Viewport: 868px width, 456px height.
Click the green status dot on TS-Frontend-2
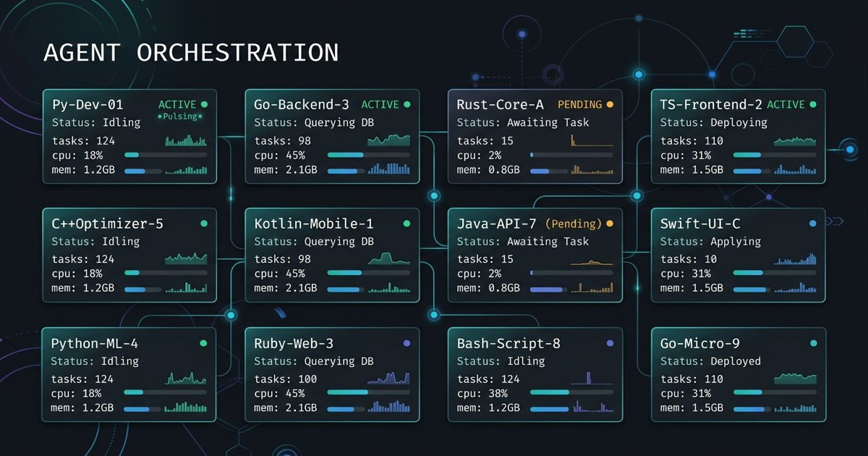click(x=813, y=104)
